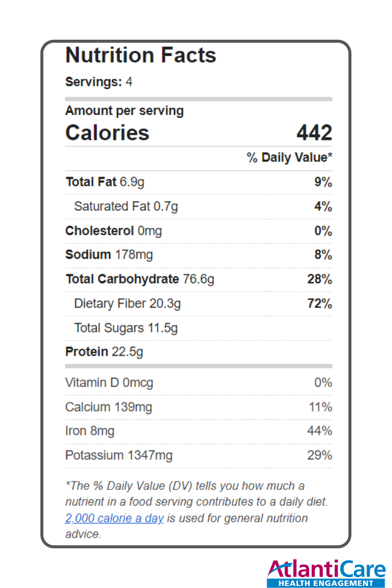Viewport: 392px width, 588px height.
Task: Select the Servings: 4 text
Action: [x=99, y=82]
